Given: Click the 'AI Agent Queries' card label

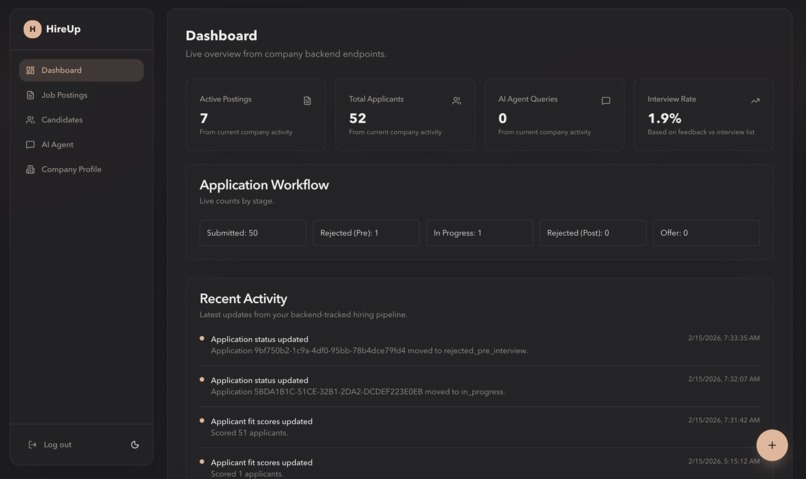Looking at the screenshot, I should (x=527, y=99).
